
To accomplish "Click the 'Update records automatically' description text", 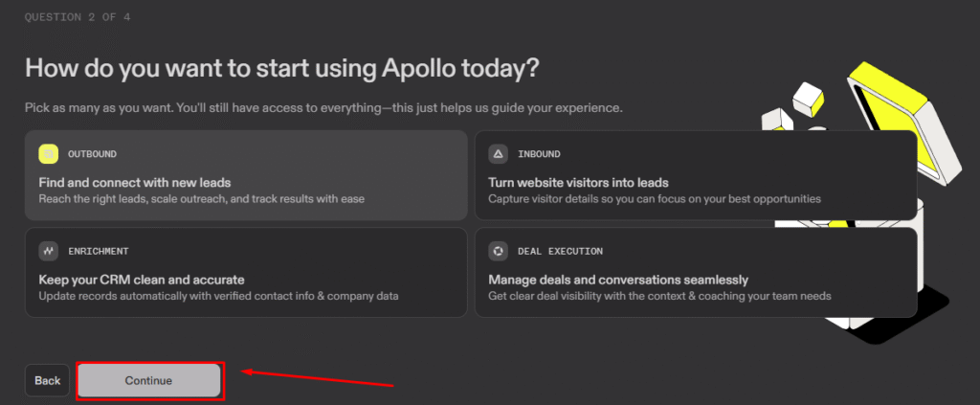I will point(218,296).
